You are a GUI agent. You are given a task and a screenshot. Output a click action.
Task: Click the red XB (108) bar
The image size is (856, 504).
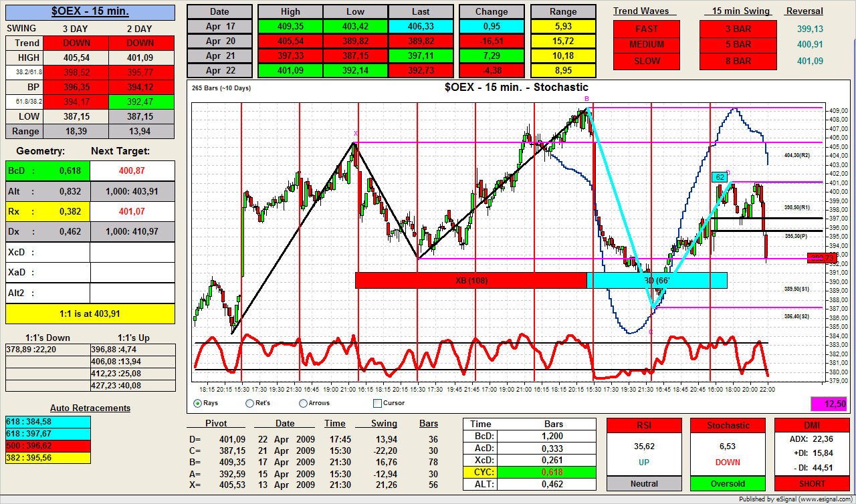[x=471, y=281]
